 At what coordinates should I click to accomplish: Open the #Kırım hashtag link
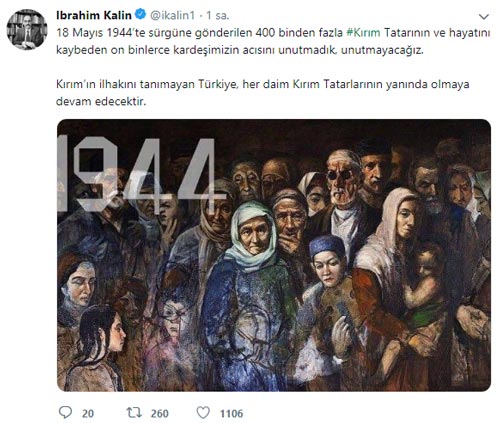click(363, 33)
